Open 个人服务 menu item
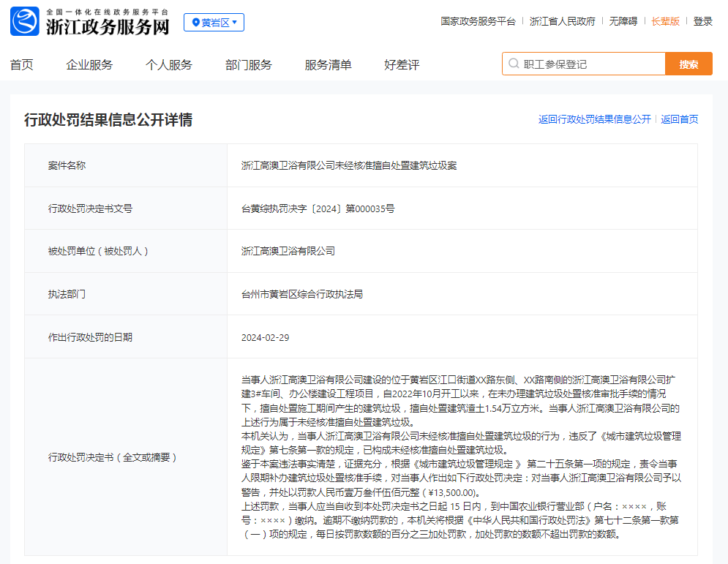 click(169, 64)
